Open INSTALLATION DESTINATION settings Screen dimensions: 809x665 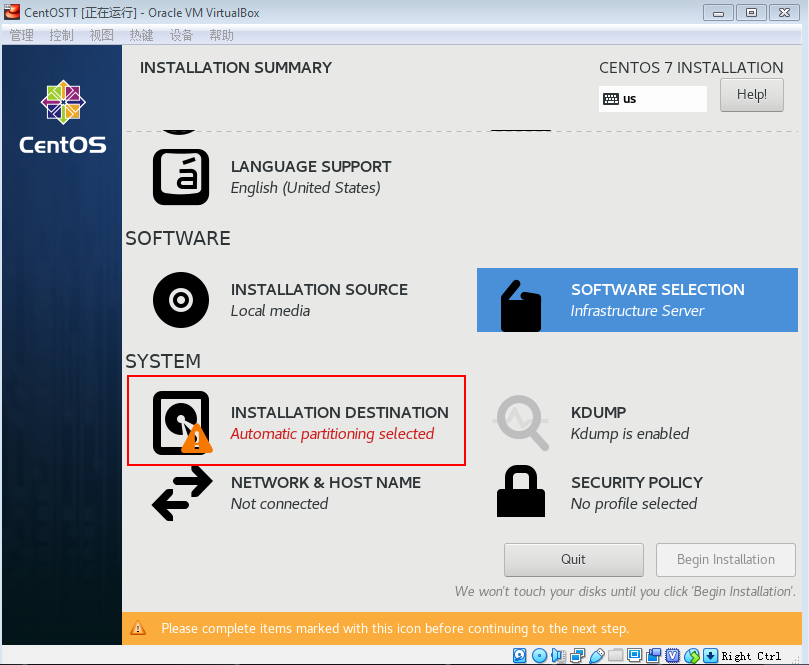297,421
